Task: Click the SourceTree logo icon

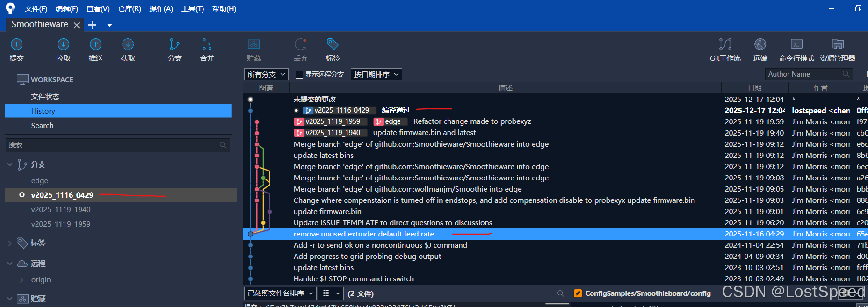Action: coord(10,8)
